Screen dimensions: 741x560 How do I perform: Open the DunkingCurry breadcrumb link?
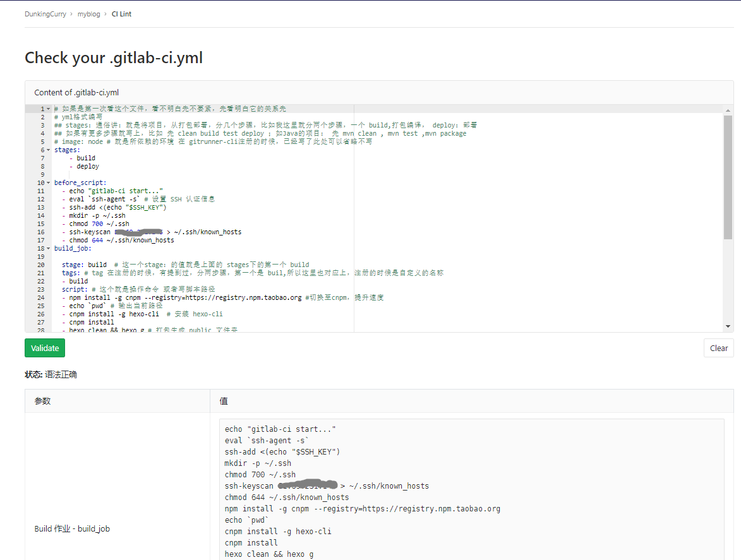tap(45, 13)
